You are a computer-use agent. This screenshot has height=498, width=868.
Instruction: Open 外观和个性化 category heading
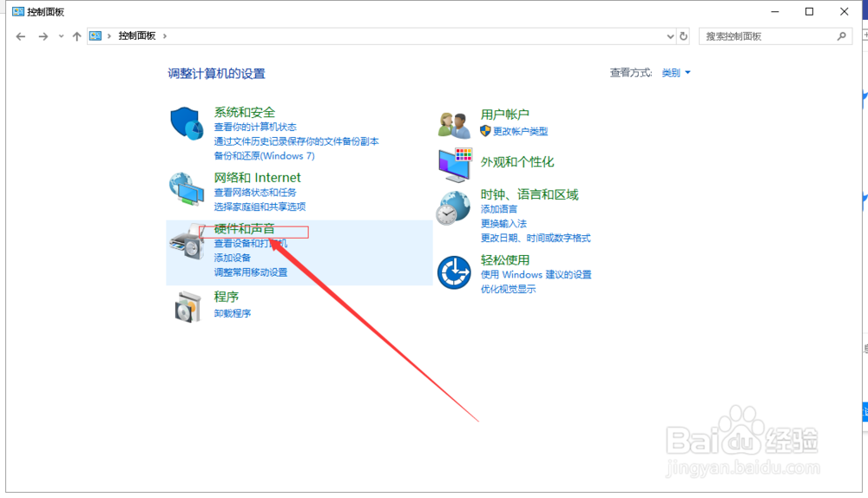[x=517, y=162]
